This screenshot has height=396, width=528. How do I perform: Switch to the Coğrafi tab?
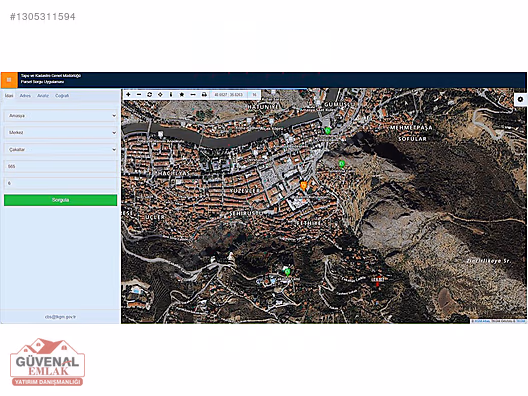(x=62, y=96)
